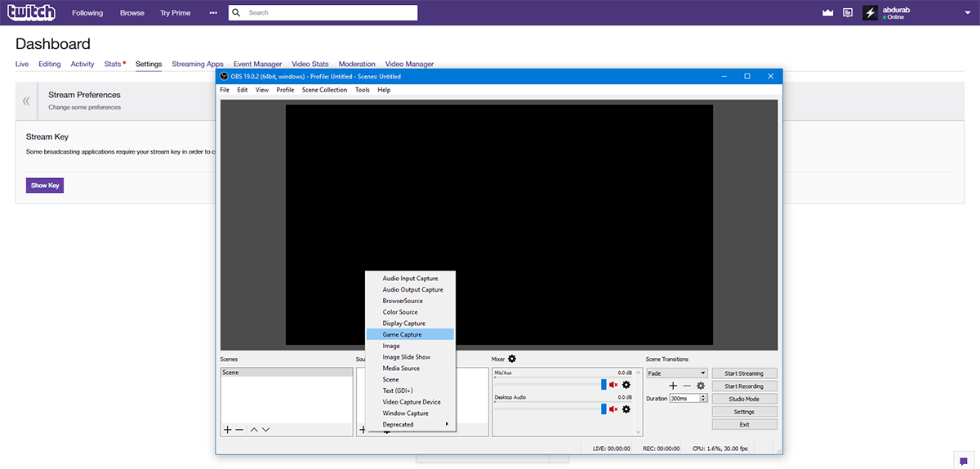980x469 pixels.
Task: Choose Text (GDI+) source
Action: (x=410, y=391)
